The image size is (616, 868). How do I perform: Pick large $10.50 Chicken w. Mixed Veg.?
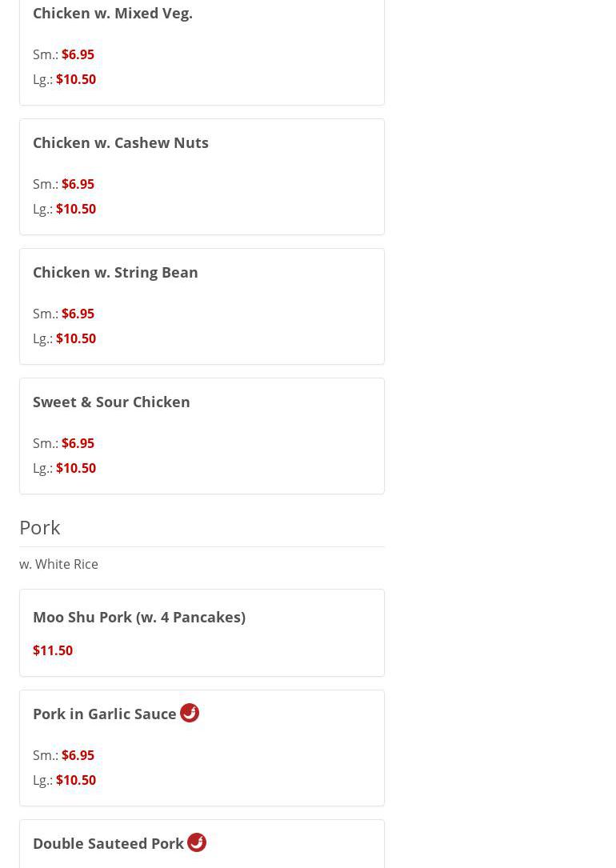coord(76,79)
